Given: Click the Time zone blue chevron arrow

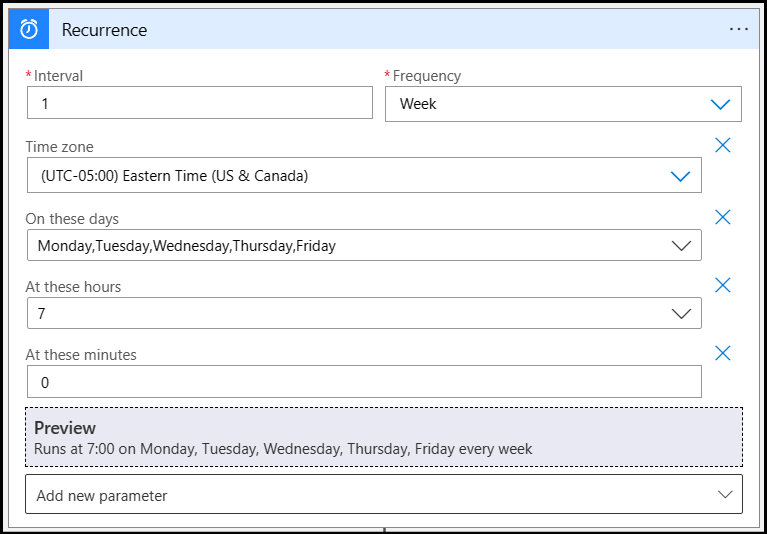Looking at the screenshot, I should pos(680,176).
